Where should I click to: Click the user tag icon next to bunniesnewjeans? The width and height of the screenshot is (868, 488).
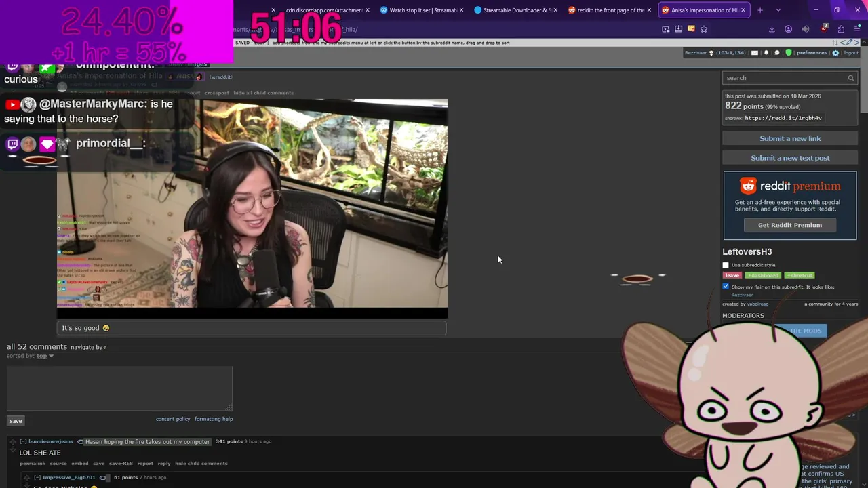point(80,441)
